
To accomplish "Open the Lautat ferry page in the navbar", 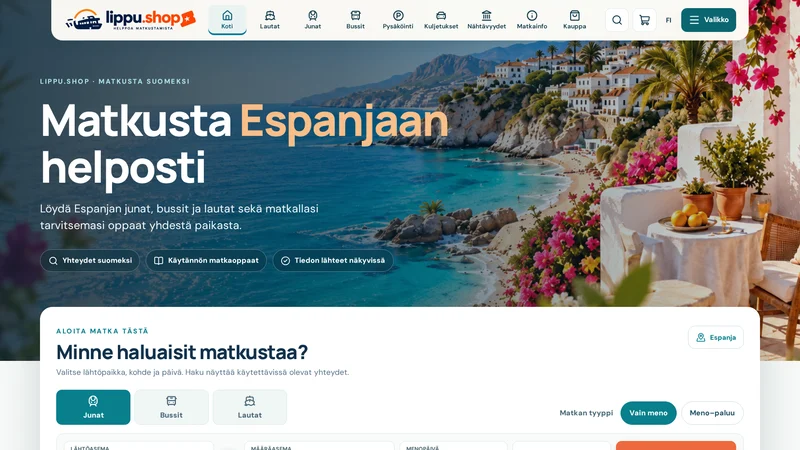I will pyautogui.click(x=270, y=20).
